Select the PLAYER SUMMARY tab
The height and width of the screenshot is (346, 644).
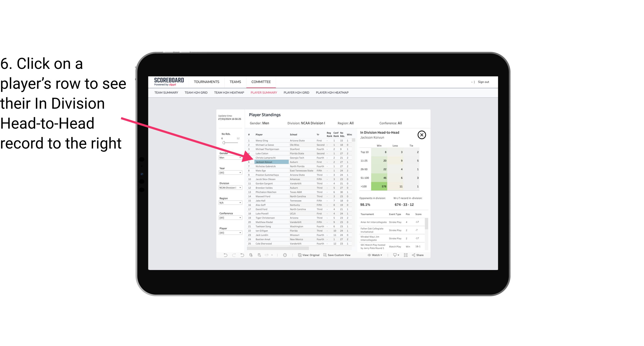(x=263, y=93)
